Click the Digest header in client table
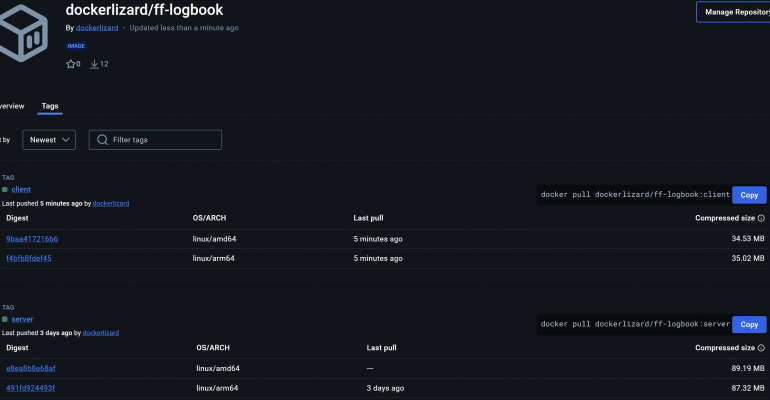This screenshot has width=770, height=400. click(17, 218)
